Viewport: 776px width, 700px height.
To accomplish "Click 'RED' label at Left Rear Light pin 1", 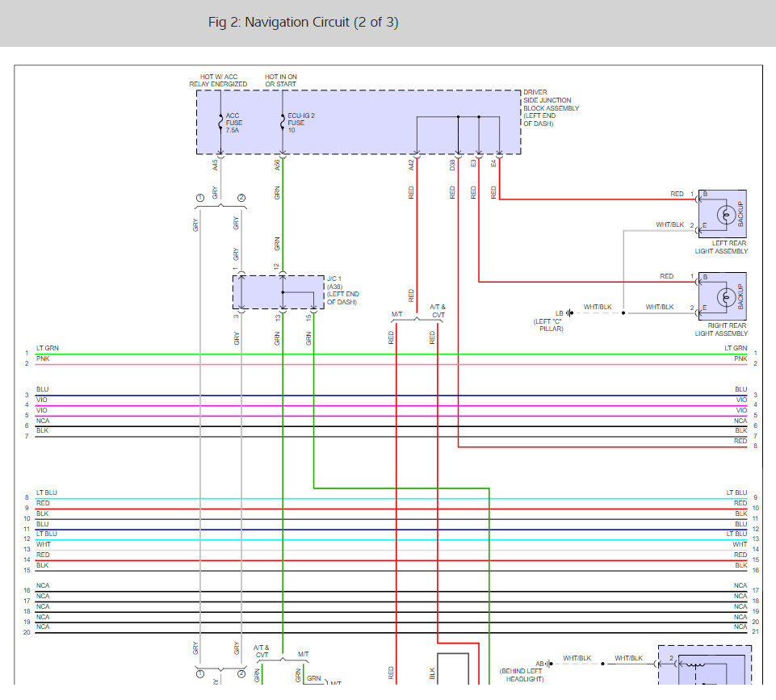I will pyautogui.click(x=677, y=194).
